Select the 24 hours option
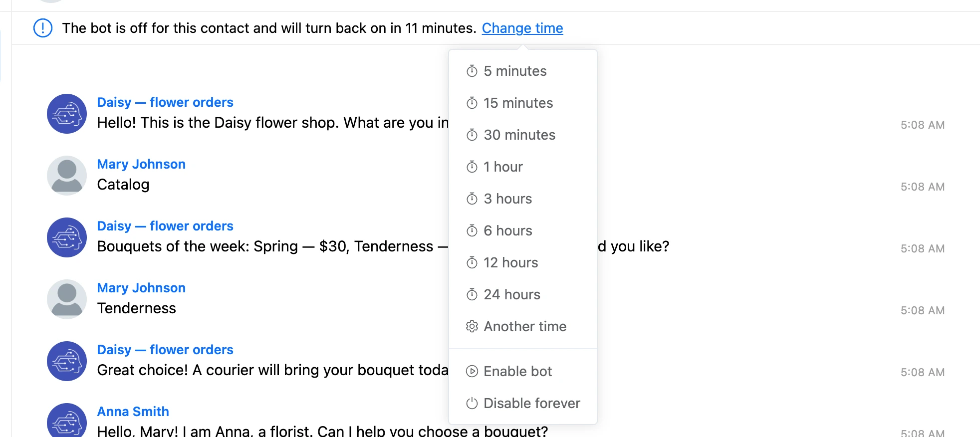The image size is (980, 437). point(523,294)
